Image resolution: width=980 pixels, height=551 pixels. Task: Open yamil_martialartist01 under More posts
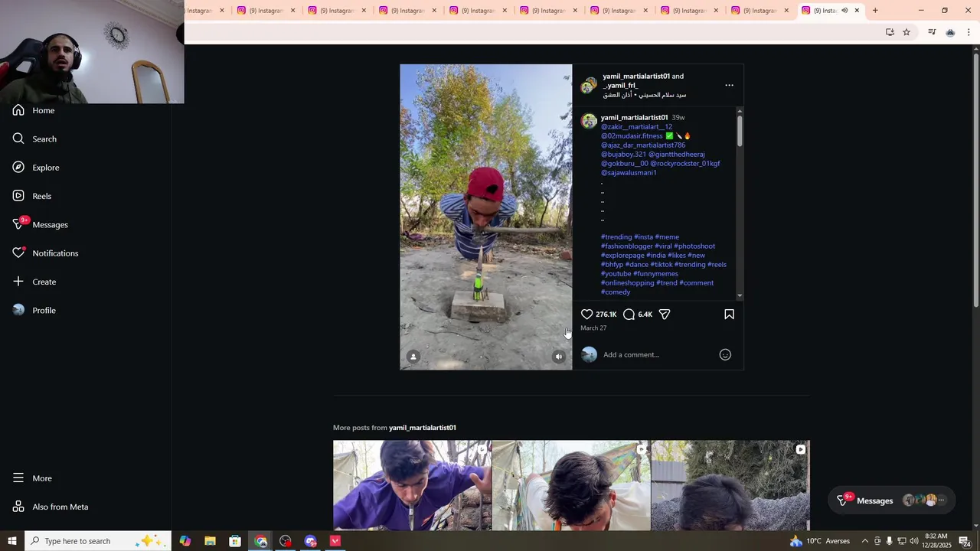422,428
